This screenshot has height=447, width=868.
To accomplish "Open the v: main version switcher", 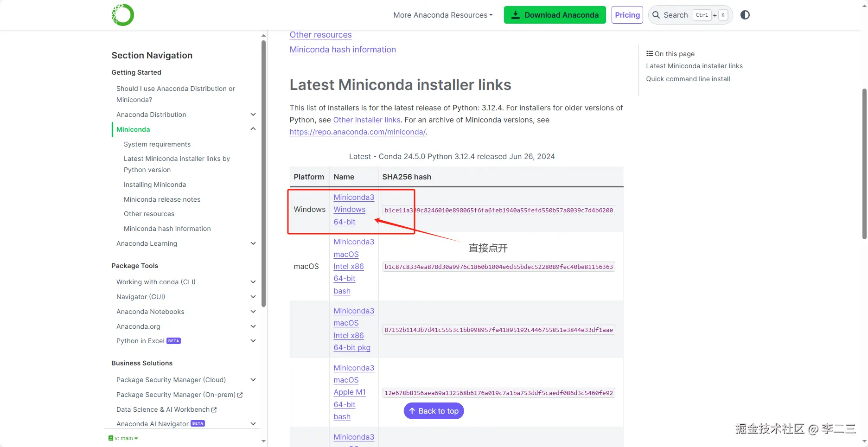I will pyautogui.click(x=123, y=438).
